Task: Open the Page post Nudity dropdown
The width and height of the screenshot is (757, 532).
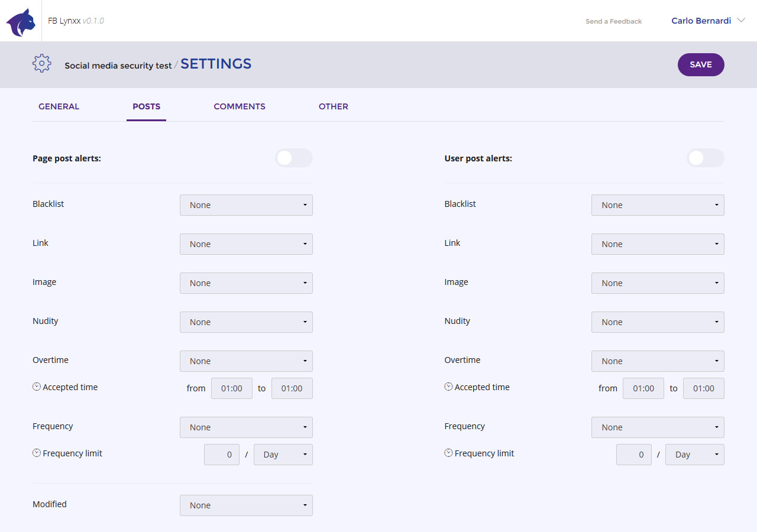Action: click(246, 322)
